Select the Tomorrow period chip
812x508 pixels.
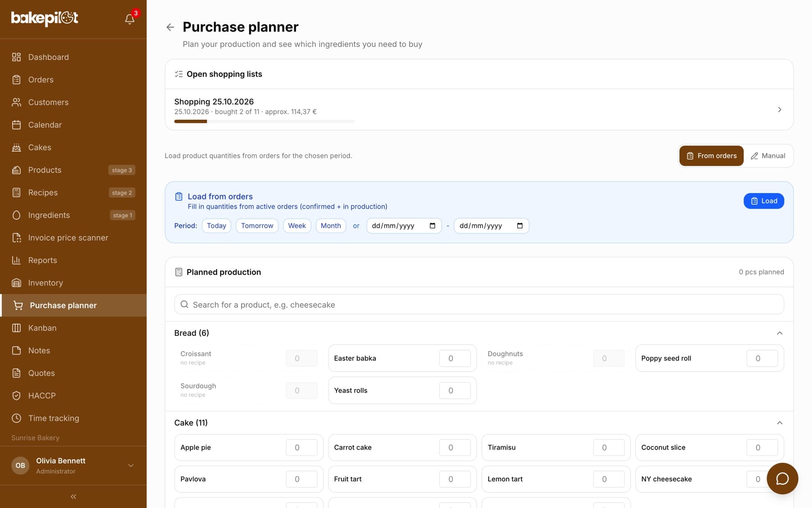[257, 226]
